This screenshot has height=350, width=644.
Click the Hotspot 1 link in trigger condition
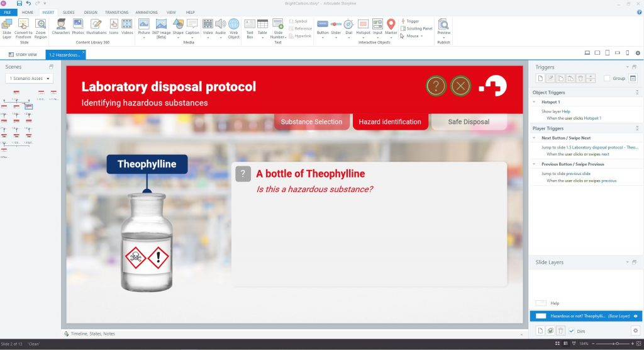coord(592,118)
